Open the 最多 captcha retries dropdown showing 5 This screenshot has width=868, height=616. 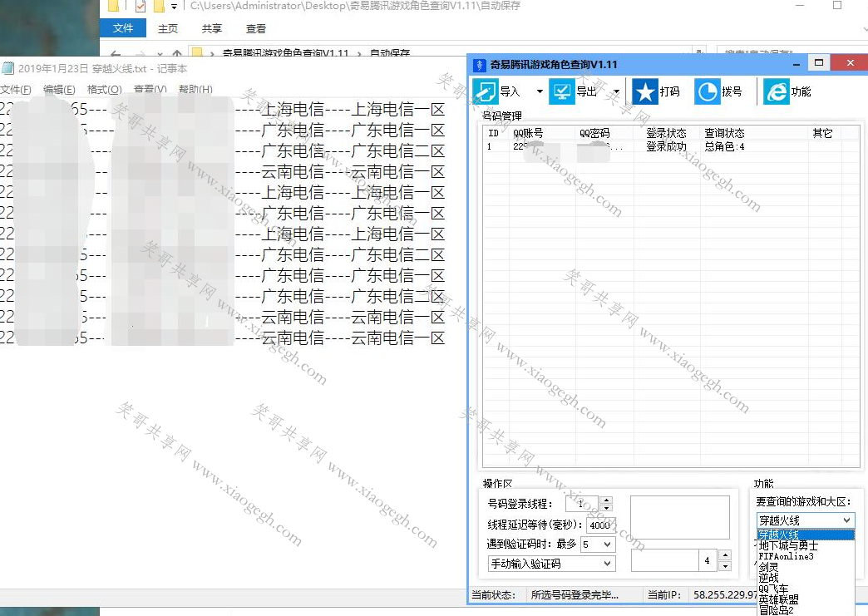[597, 545]
